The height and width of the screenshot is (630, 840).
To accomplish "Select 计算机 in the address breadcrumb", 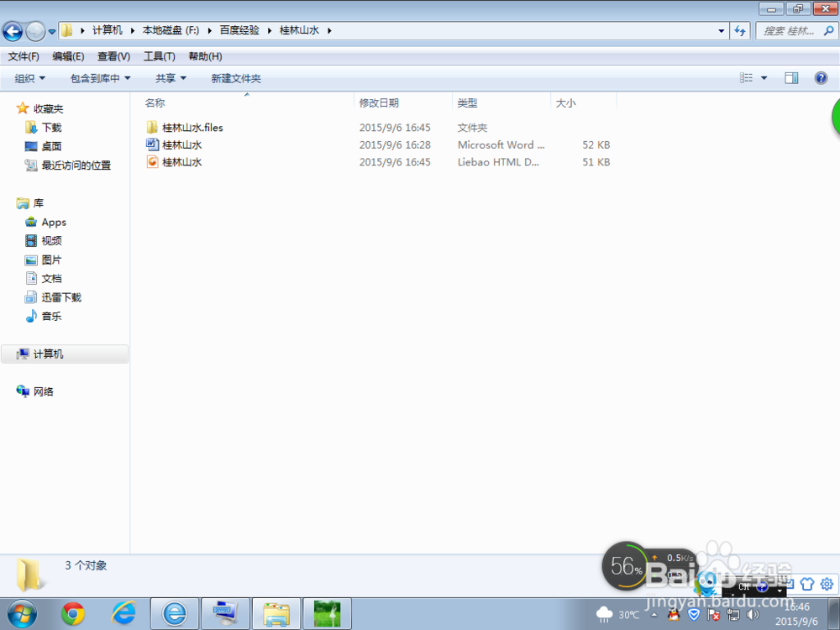I will click(108, 30).
